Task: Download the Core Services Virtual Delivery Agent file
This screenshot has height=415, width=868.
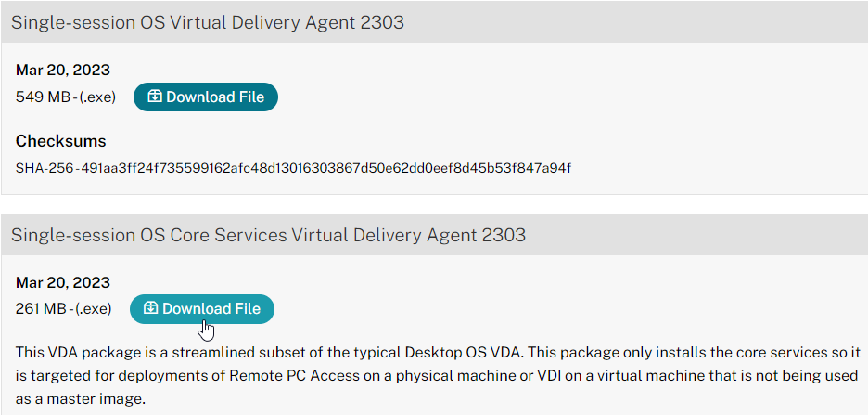Action: pyautogui.click(x=202, y=308)
